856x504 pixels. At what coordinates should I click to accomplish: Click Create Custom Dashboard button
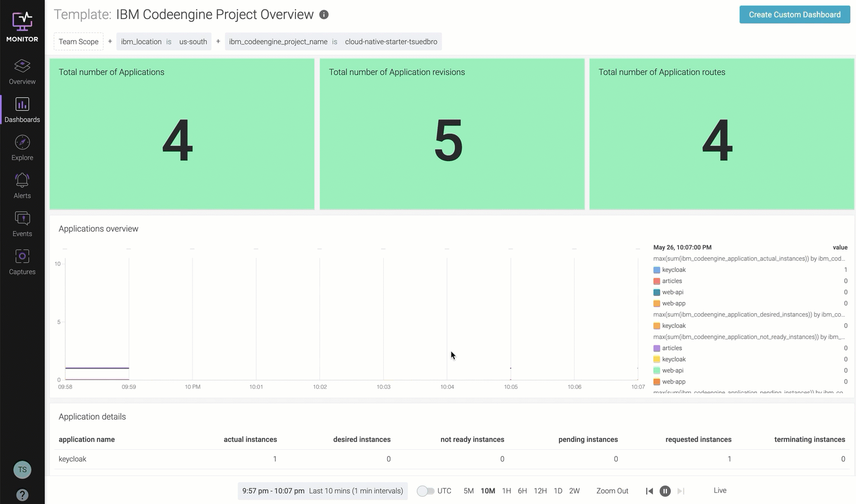pyautogui.click(x=794, y=15)
